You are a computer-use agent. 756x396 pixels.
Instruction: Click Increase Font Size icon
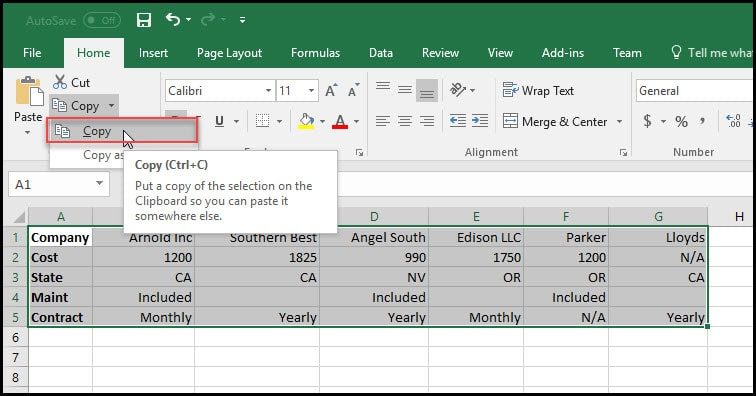click(x=331, y=91)
